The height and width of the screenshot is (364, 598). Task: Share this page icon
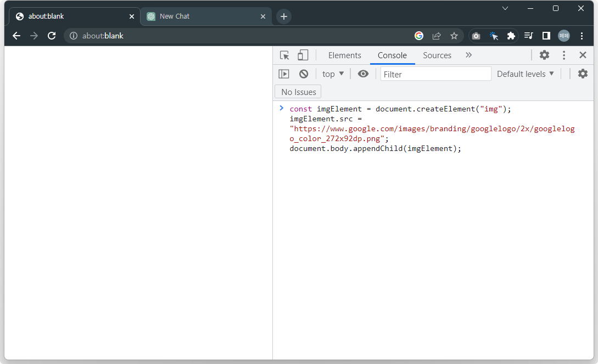point(437,36)
